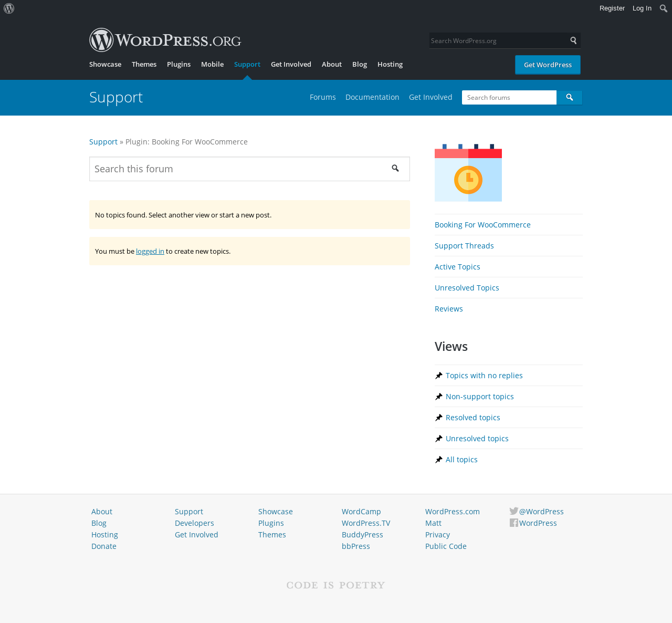
Task: Click the Get WordPress button
Action: (x=548, y=65)
